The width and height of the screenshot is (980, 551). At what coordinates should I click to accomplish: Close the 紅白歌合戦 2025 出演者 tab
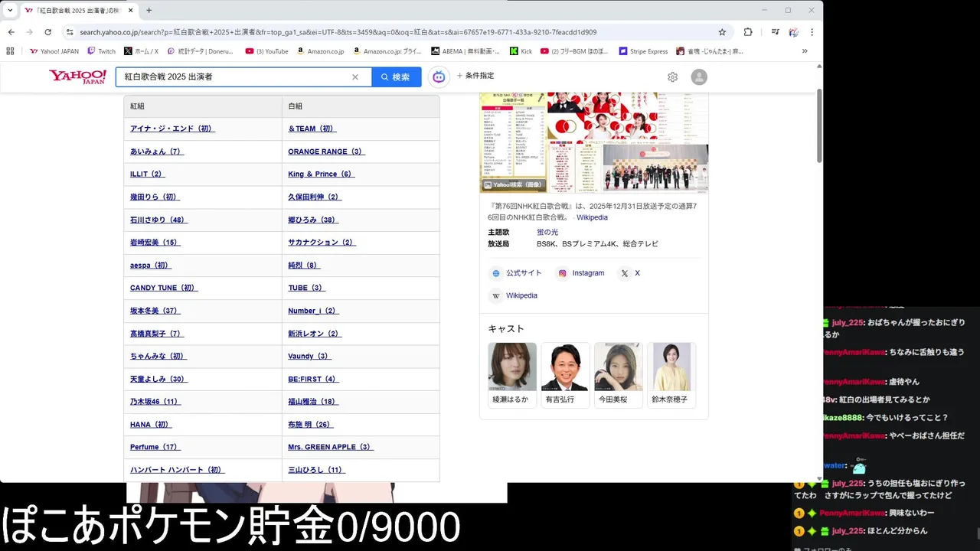(x=129, y=11)
